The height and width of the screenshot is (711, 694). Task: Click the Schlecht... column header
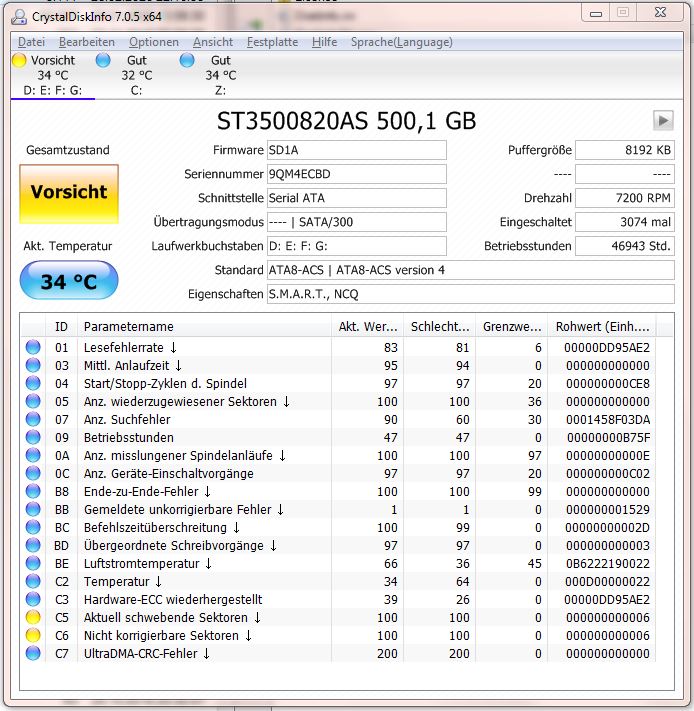(440, 326)
